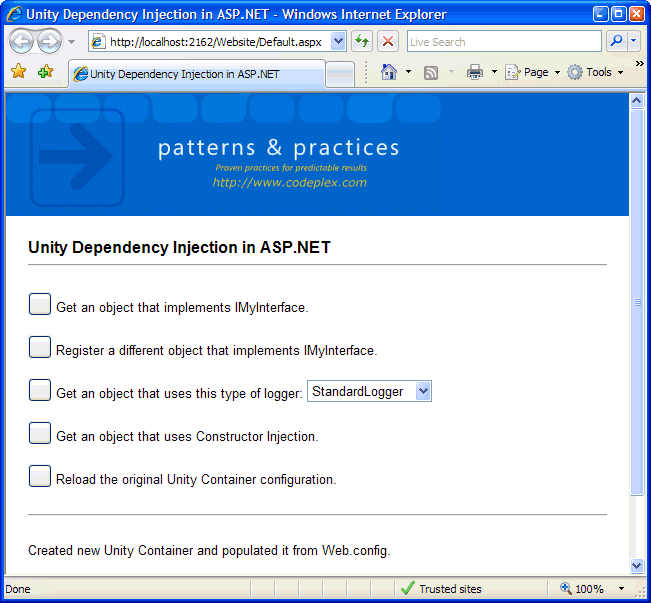Click the Tools gear icon
Image resolution: width=651 pixels, height=603 pixels.
point(575,72)
